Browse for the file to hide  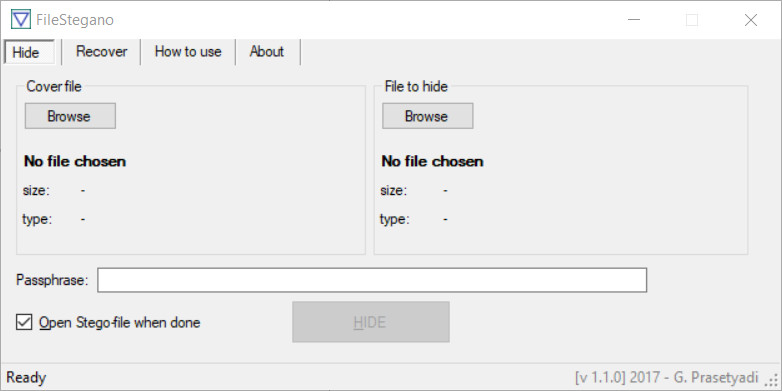tap(427, 116)
